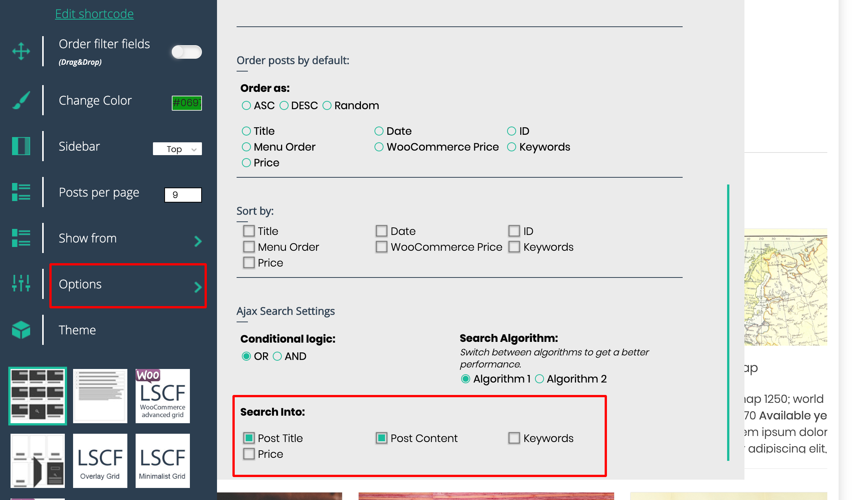Click the #069 color swatch

[x=186, y=102]
